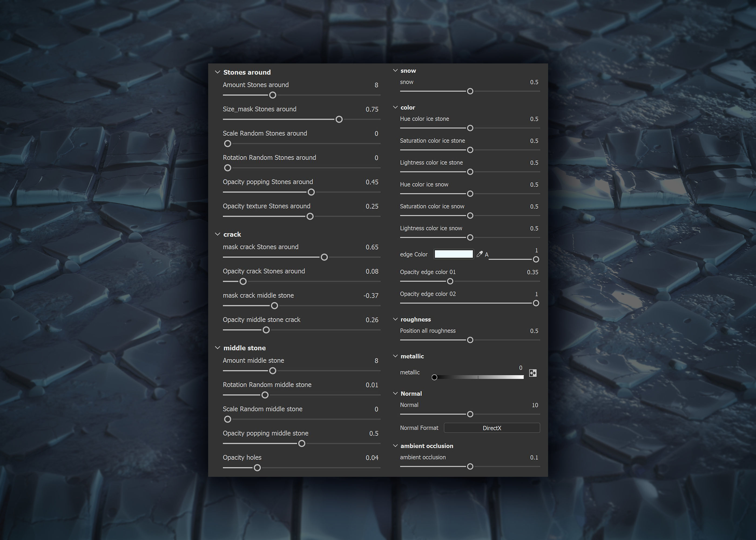The image size is (756, 540).
Task: Click the metallic gradient slider handle
Action: 434,377
